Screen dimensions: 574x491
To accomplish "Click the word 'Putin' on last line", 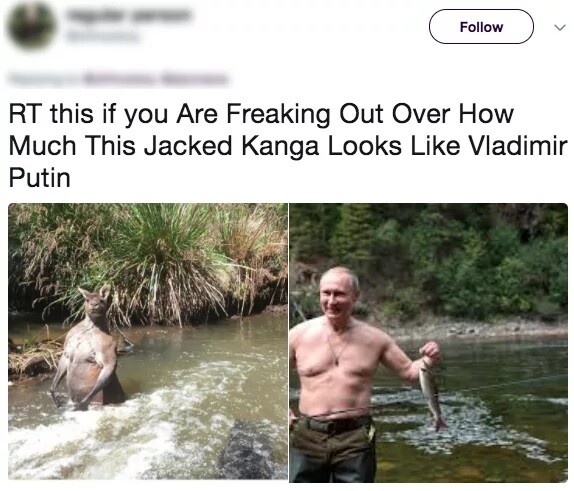I will click(x=39, y=178).
